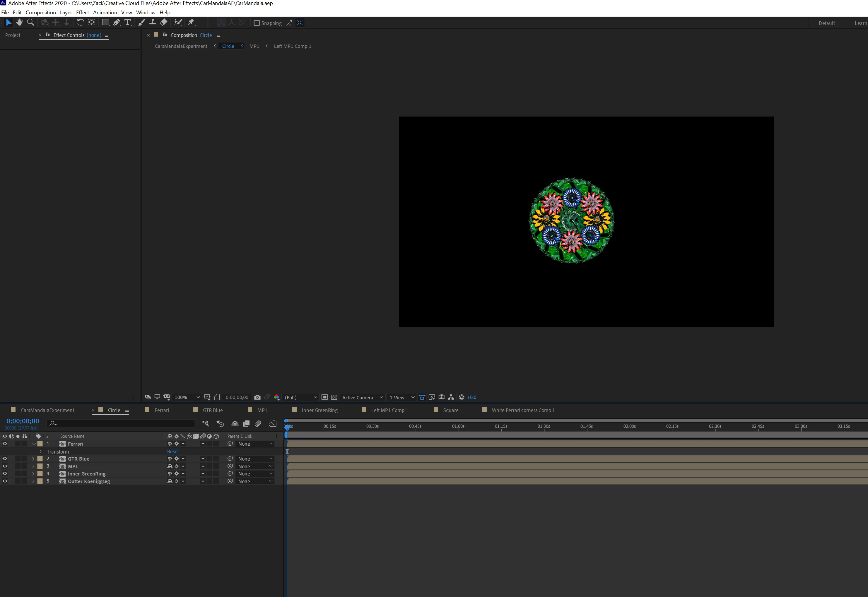Click the layer search input field
The width and height of the screenshot is (868, 597).
coord(124,423)
